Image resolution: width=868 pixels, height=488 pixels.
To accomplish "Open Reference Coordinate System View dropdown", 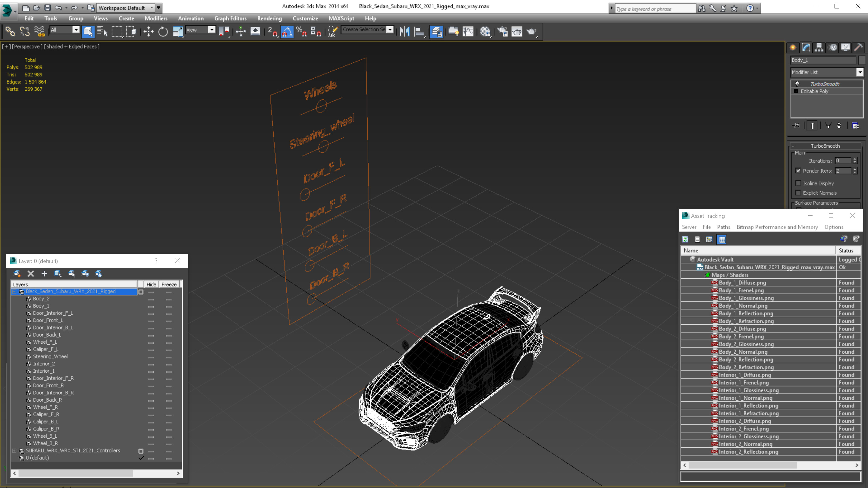I will 212,30.
